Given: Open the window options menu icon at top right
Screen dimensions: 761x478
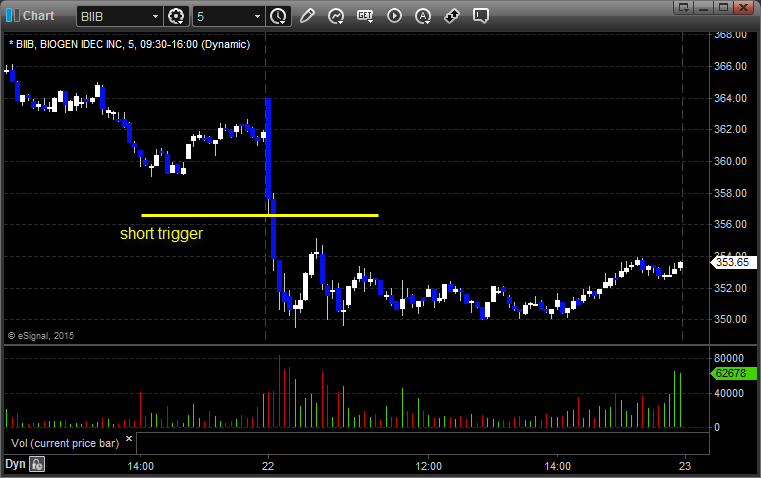Looking at the screenshot, I should [683, 7].
